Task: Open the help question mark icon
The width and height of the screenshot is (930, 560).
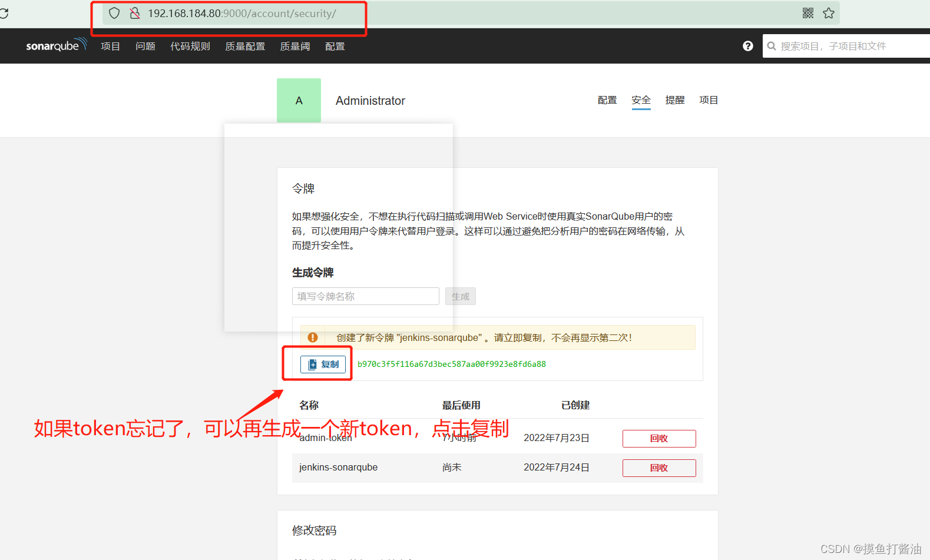Action: (x=748, y=46)
